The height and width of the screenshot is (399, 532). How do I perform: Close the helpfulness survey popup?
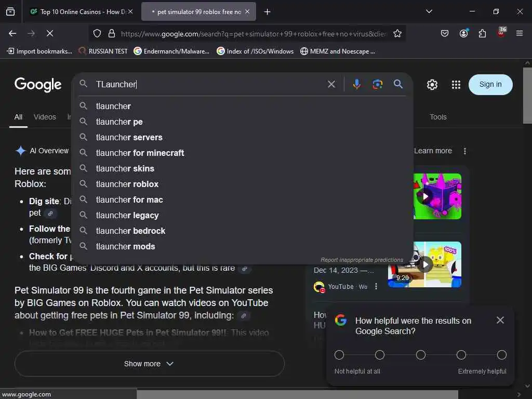pyautogui.click(x=500, y=320)
